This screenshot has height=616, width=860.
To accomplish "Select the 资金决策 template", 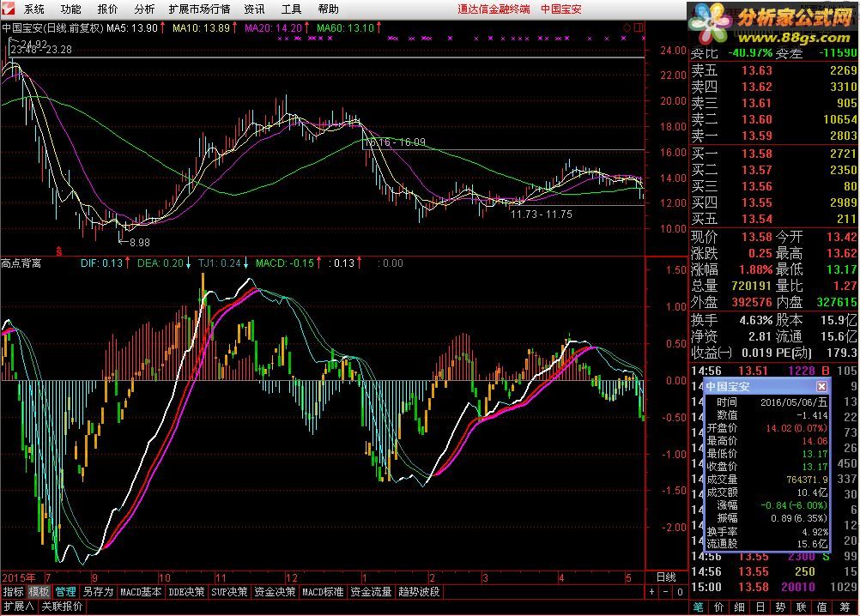I will tap(275, 592).
